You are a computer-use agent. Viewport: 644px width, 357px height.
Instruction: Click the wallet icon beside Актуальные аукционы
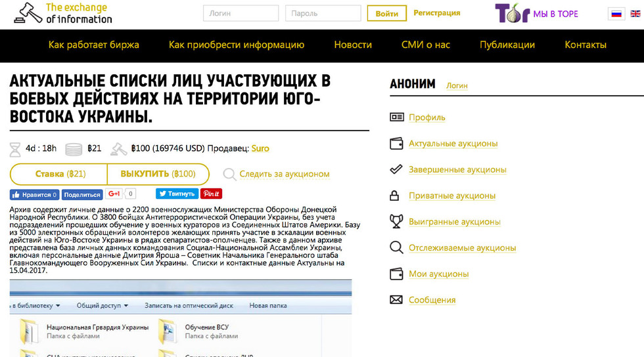[396, 144]
